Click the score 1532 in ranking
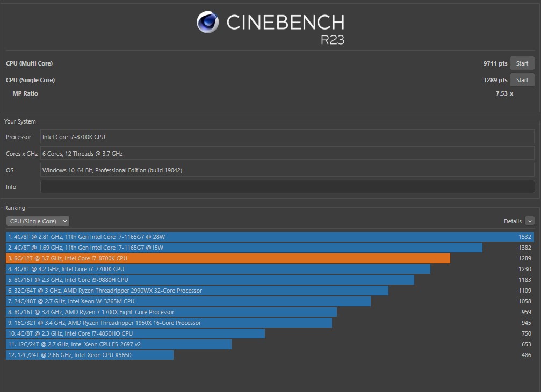 (x=525, y=237)
